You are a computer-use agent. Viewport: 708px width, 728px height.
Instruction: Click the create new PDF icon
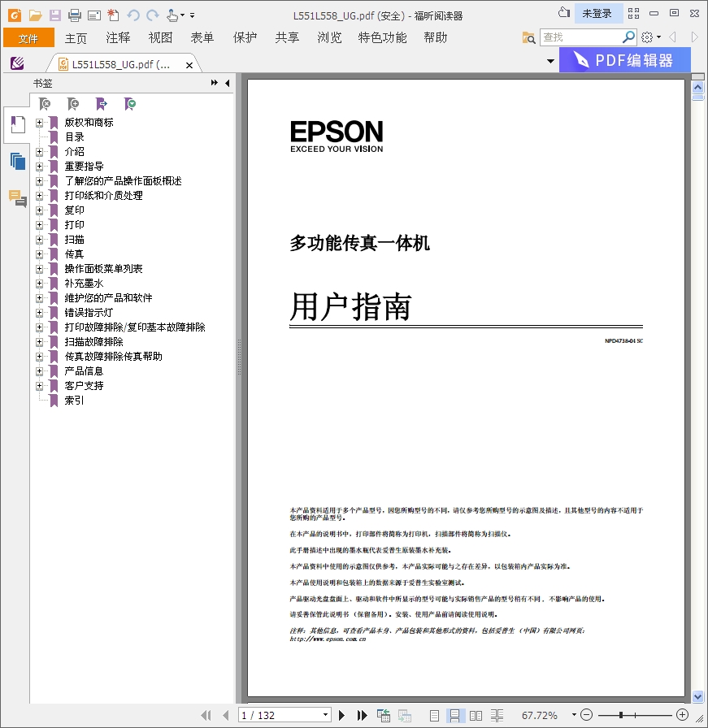click(x=113, y=15)
